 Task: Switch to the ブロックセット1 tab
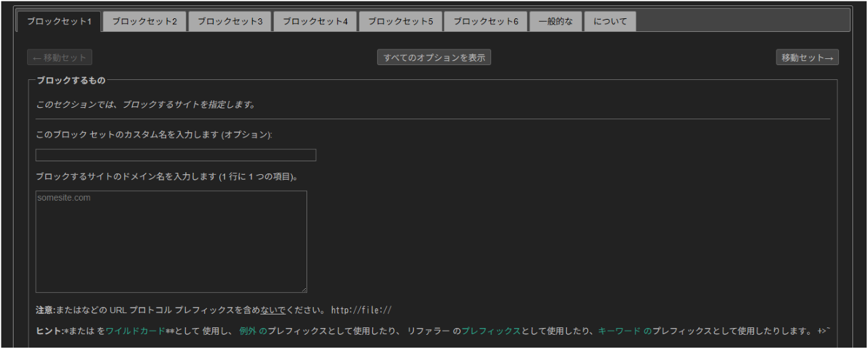coord(59,21)
